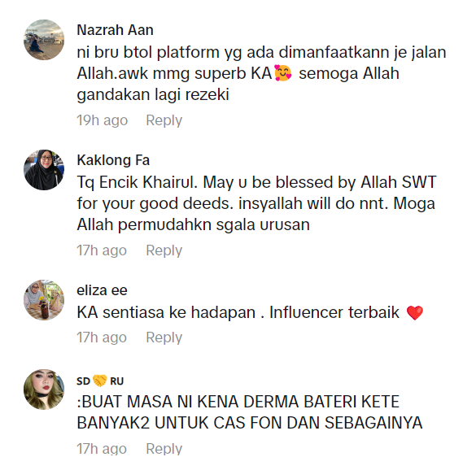Reply to Nazrah Aan's comment
Screen dimensions: 476x457
coord(164,120)
